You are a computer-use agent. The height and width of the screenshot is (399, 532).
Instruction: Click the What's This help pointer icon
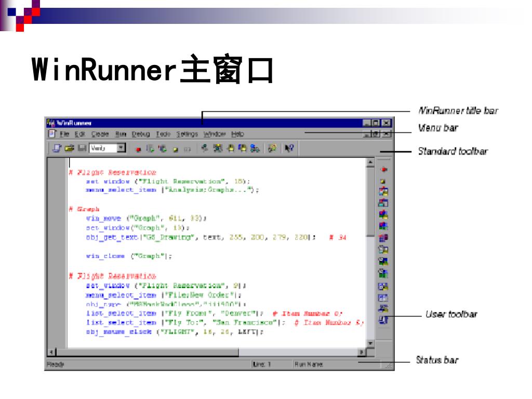[x=289, y=148]
